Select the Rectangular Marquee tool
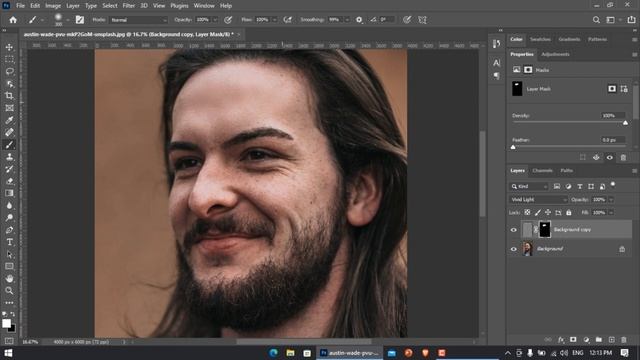Screen dimensions: 640x360 pos(9,60)
